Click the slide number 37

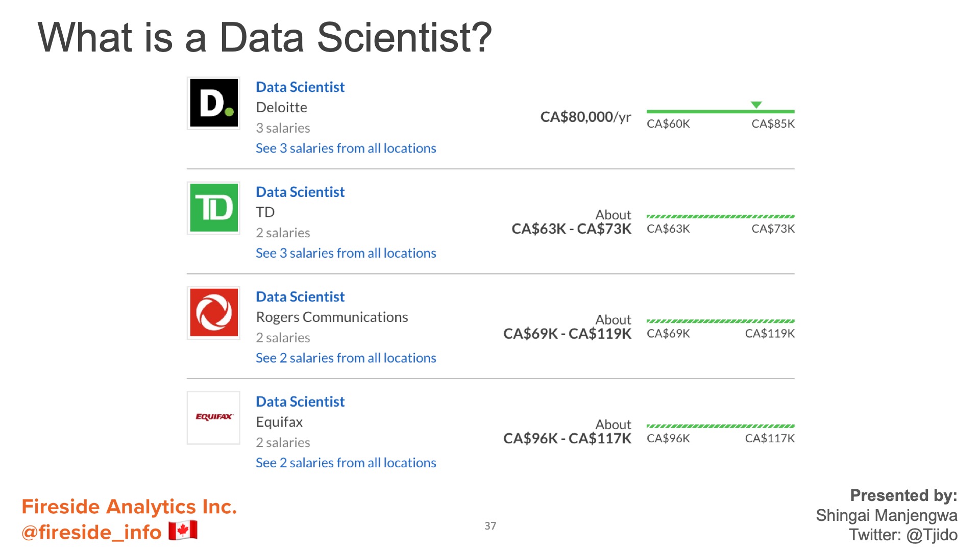pos(490,526)
